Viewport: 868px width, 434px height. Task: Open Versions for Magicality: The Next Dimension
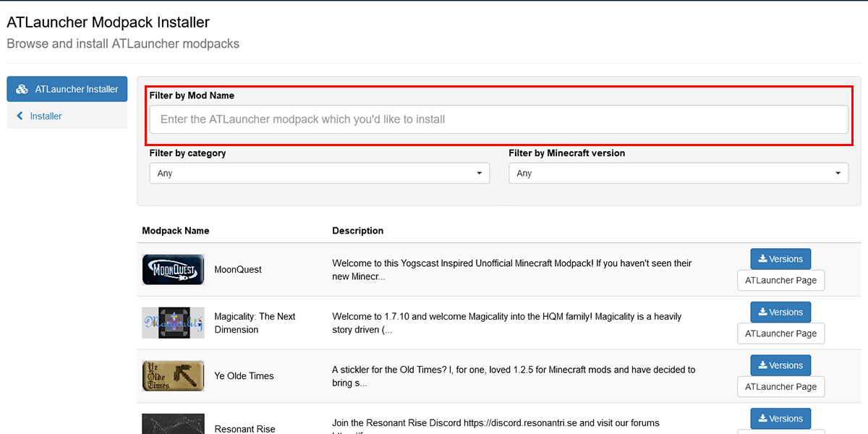point(780,312)
